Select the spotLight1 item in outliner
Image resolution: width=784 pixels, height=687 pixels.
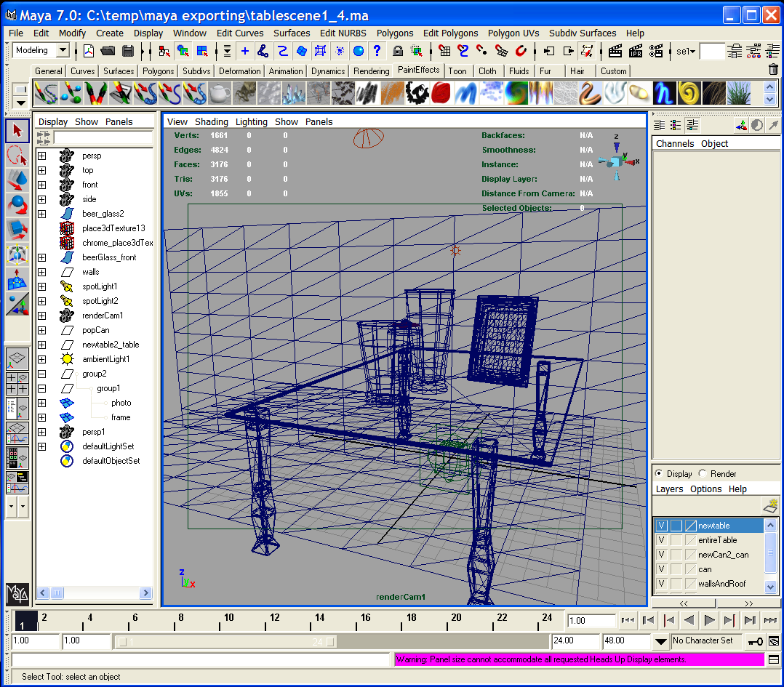100,286
